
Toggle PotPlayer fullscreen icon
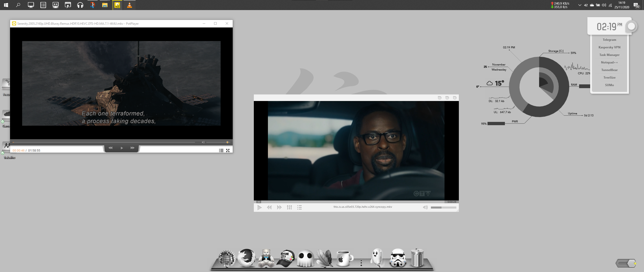click(x=228, y=150)
